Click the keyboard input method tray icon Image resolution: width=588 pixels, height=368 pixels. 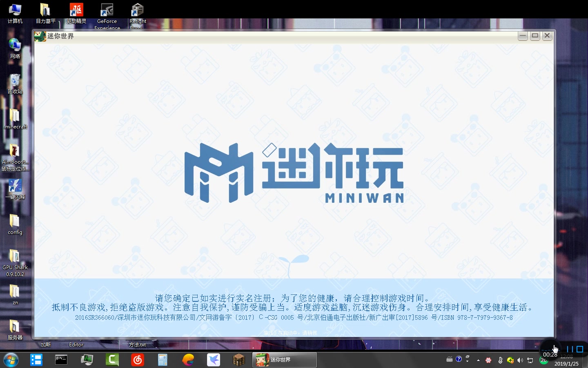coord(450,359)
